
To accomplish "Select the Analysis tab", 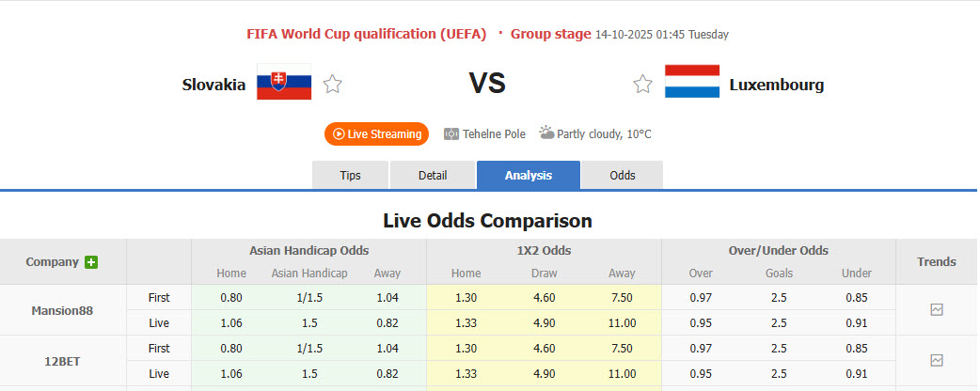I will pyautogui.click(x=529, y=176).
